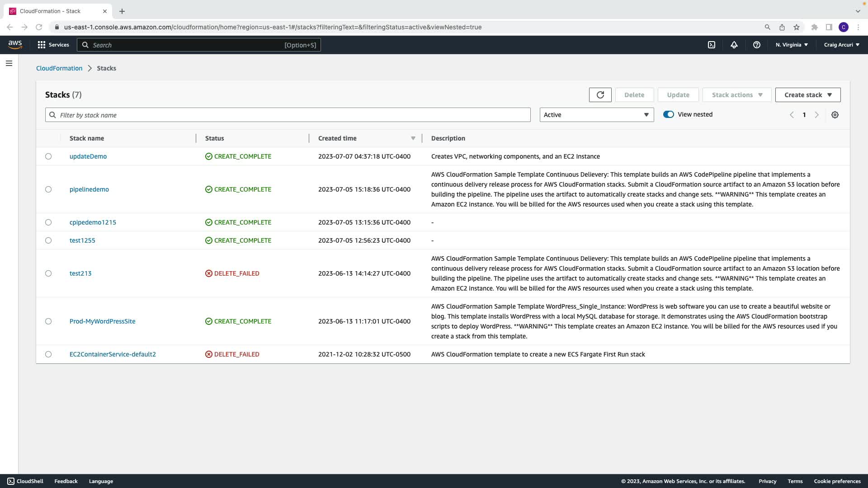Open the side navigation hamburger menu
The width and height of the screenshot is (868, 488).
point(9,63)
